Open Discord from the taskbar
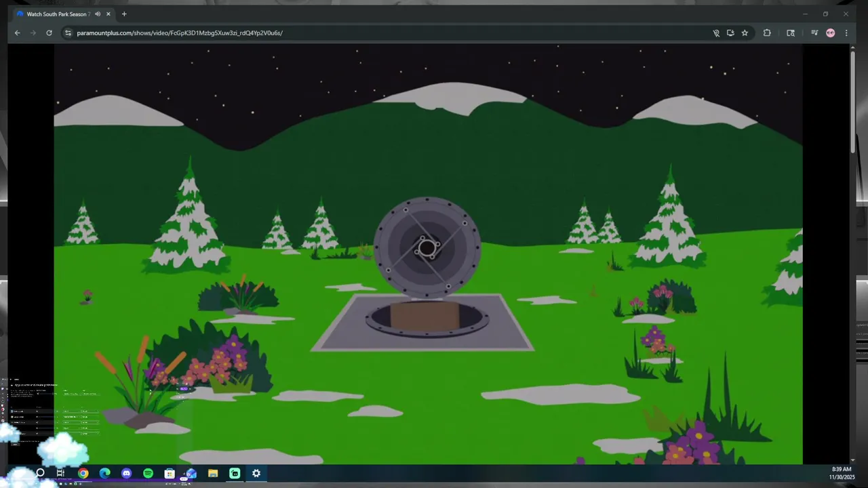The width and height of the screenshot is (868, 488). pyautogui.click(x=126, y=474)
